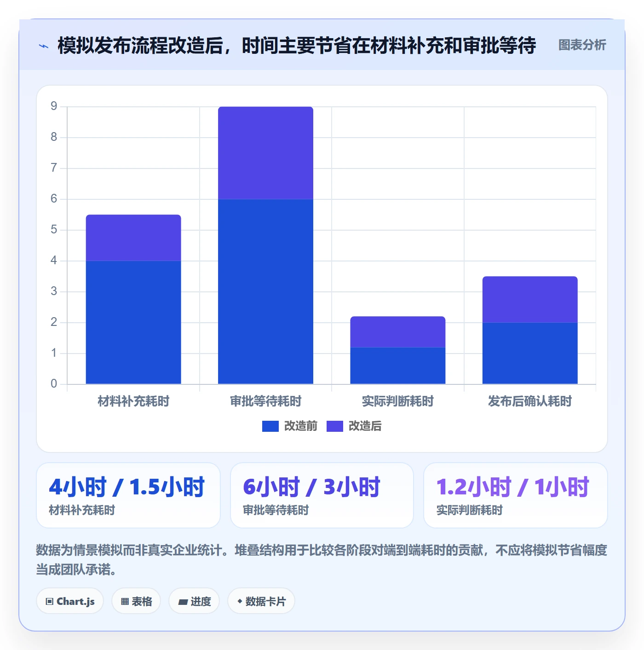Select the 6小时 / 3小时 stat value
Image resolution: width=644 pixels, height=650 pixels.
click(311, 487)
